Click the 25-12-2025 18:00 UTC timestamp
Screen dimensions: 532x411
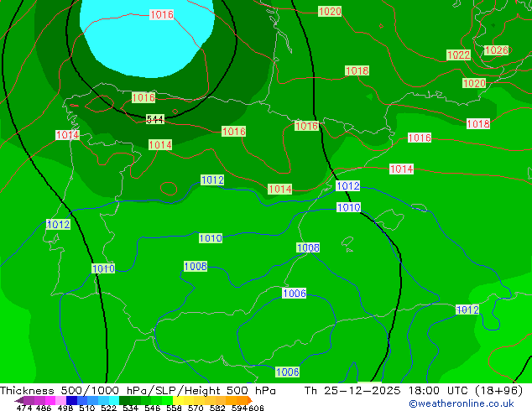coord(398,391)
